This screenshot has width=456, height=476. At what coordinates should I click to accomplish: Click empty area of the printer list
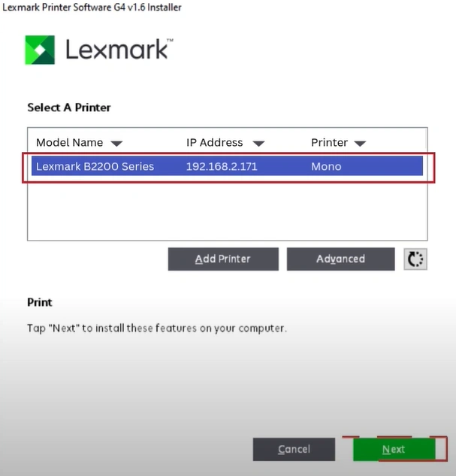[x=228, y=211]
